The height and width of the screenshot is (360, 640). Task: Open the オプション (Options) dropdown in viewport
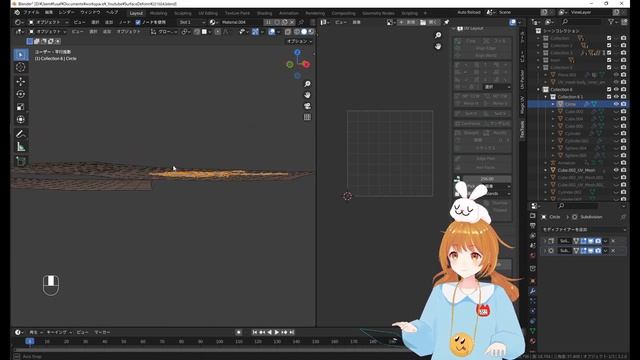point(300,41)
